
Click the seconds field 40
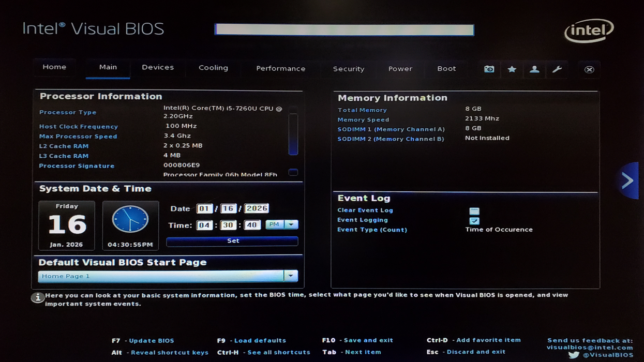click(x=252, y=225)
